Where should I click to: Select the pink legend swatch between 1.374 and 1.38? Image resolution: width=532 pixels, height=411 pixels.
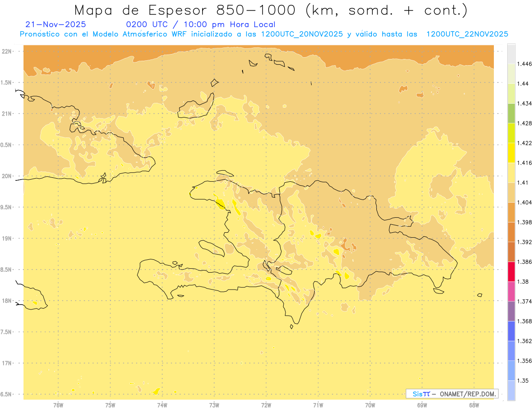(x=511, y=291)
